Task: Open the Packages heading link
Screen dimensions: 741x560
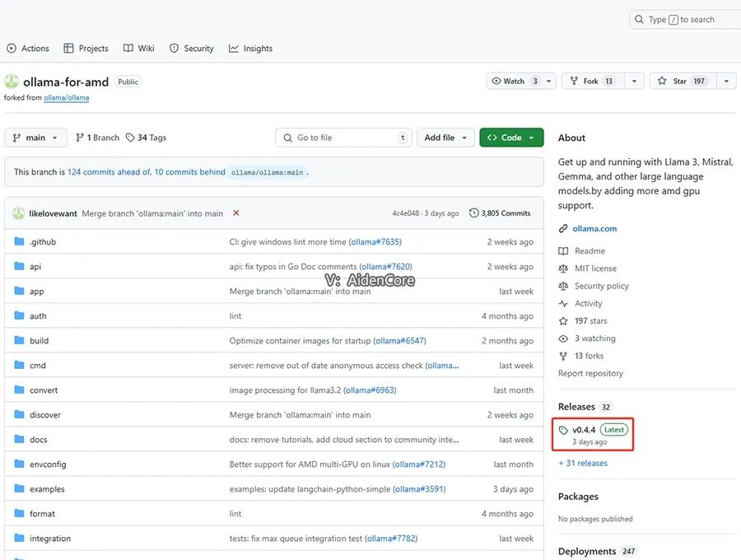Action: coord(578,497)
